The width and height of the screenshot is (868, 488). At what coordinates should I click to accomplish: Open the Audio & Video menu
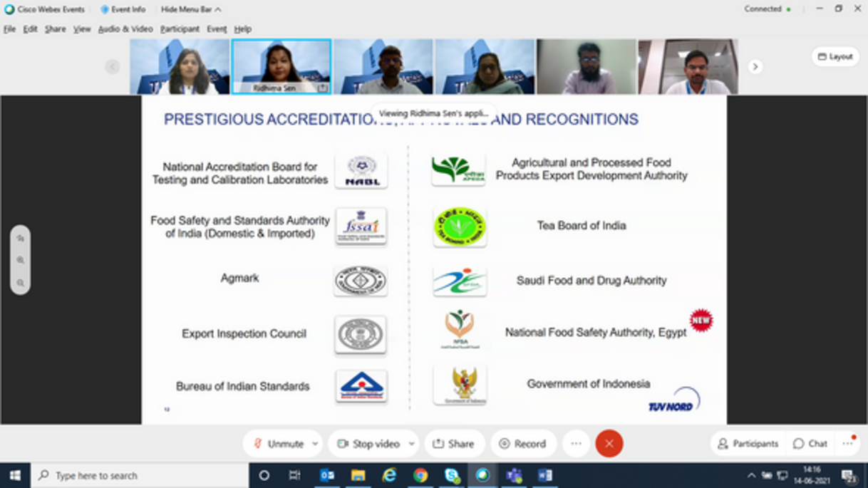(125, 29)
